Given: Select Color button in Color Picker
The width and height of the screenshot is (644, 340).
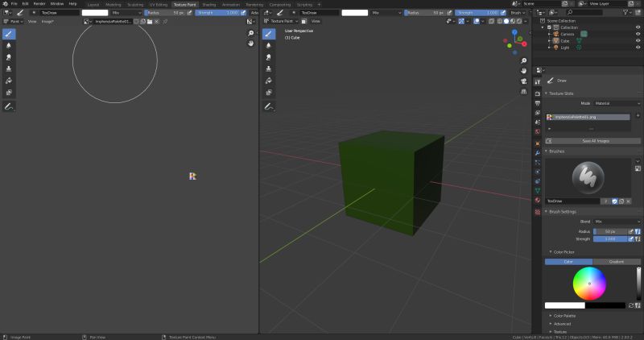Looking at the screenshot, I should coord(568,262).
